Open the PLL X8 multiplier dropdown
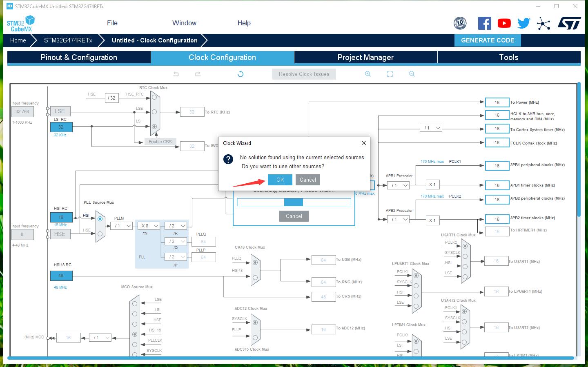The width and height of the screenshot is (588, 367). point(149,226)
